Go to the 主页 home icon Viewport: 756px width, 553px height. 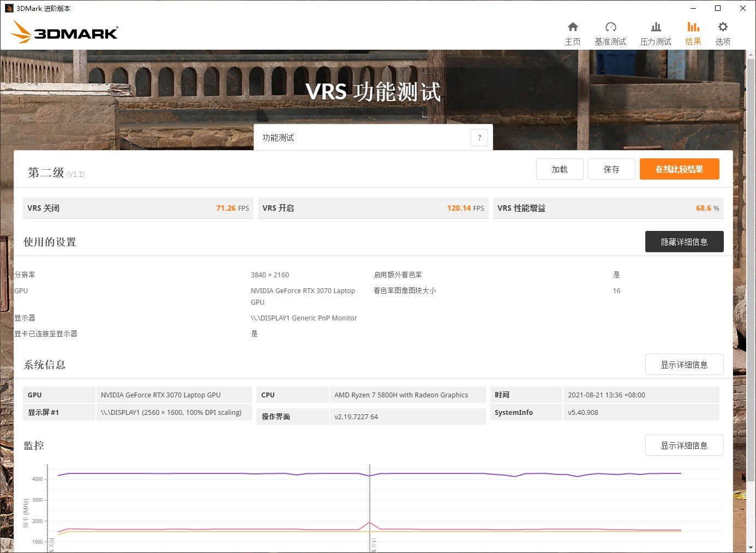pyautogui.click(x=573, y=27)
